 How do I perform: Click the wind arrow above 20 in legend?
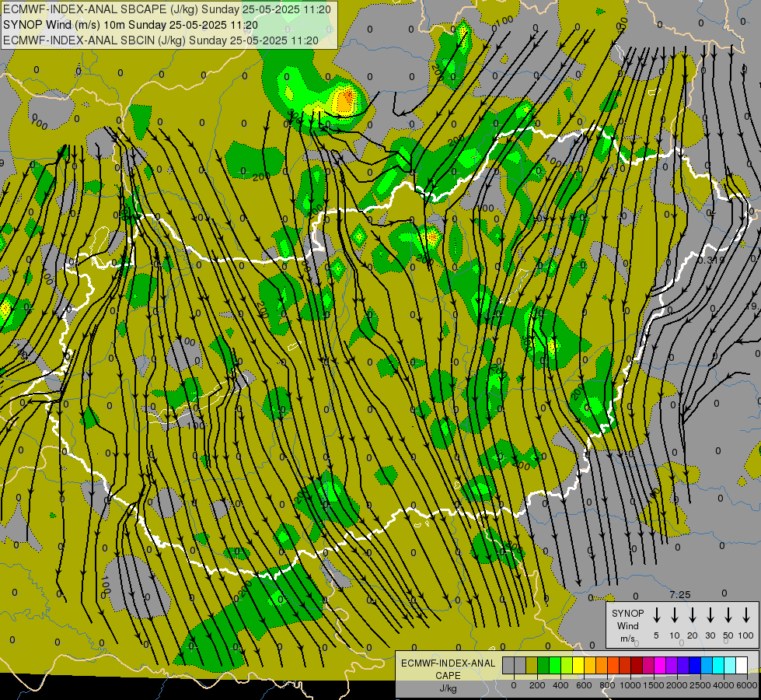coord(692,615)
